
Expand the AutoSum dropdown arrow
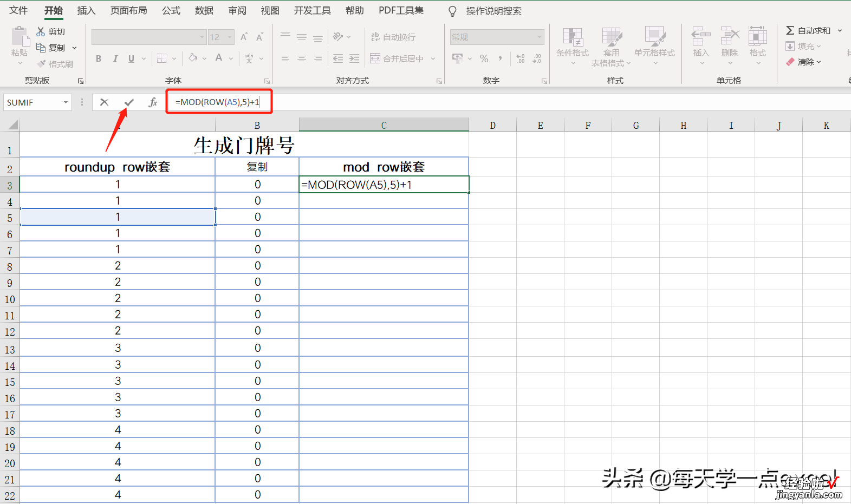[840, 31]
